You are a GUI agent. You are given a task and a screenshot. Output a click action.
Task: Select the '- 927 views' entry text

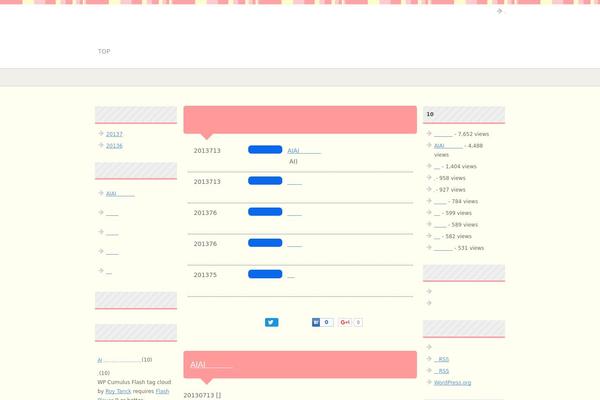[x=450, y=190]
